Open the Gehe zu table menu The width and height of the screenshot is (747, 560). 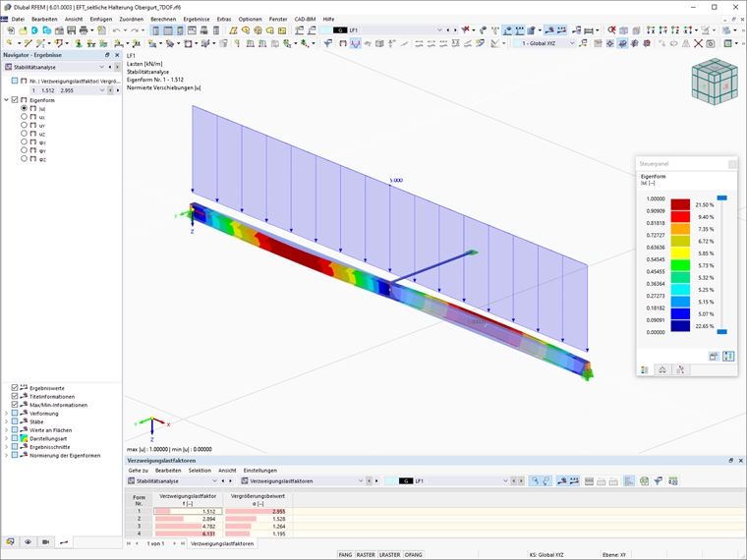(139, 471)
